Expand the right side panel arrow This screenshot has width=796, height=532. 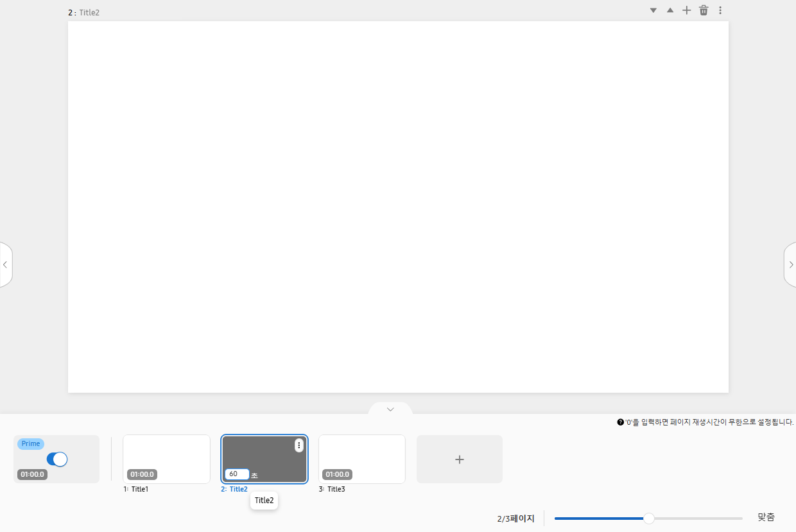791,264
